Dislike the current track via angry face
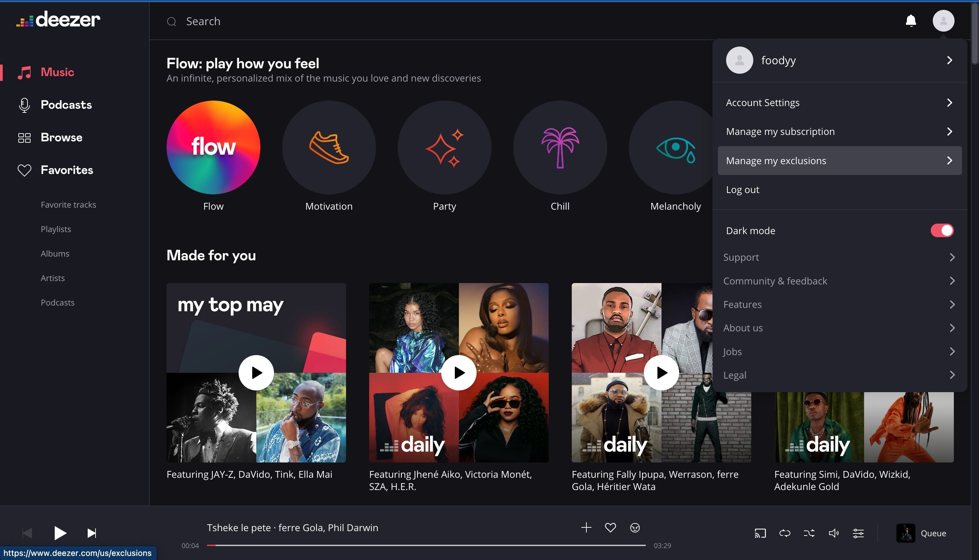Viewport: 979px width, 560px height. (635, 527)
